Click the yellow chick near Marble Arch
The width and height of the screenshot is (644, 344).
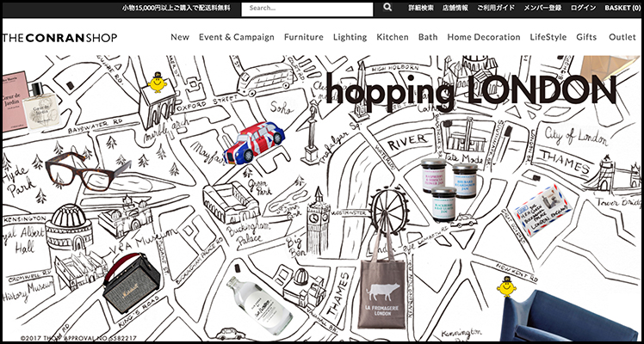(x=157, y=84)
